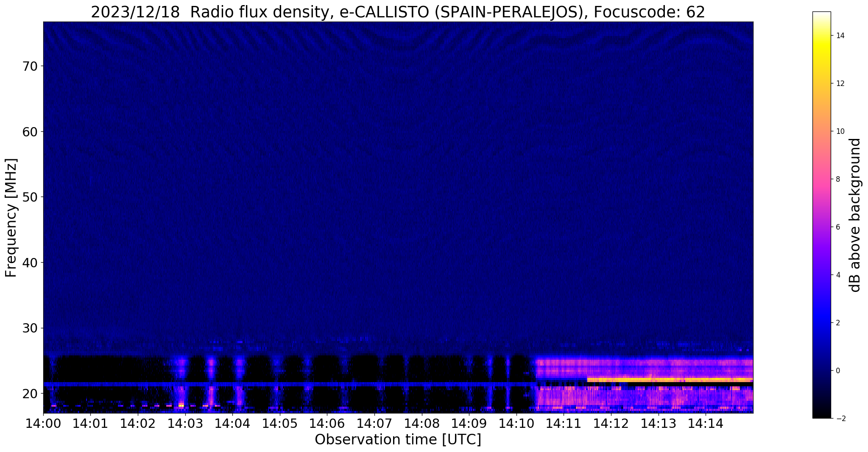This screenshot has height=452, width=868.
Task: Click the 14:14 time tick label
Action: [706, 424]
